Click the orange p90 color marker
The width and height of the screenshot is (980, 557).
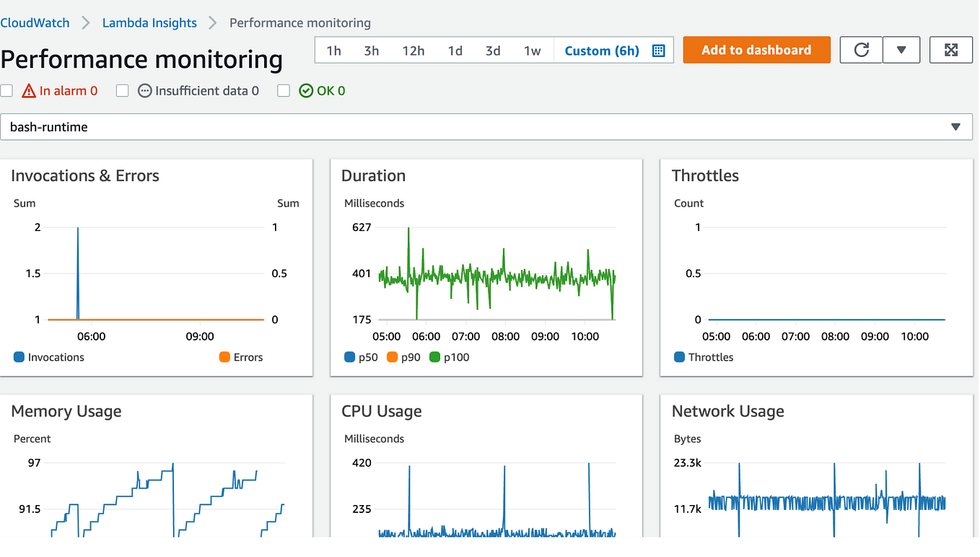tap(390, 357)
